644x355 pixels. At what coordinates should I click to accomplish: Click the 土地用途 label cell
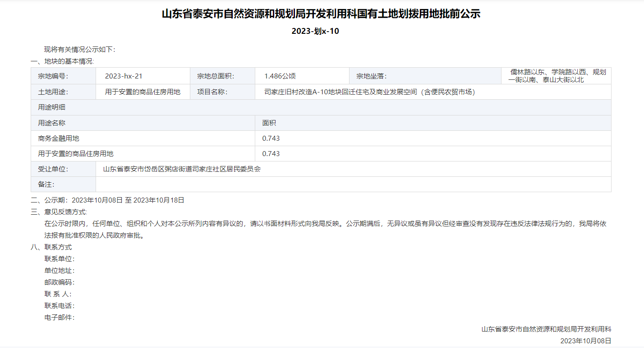click(63, 92)
